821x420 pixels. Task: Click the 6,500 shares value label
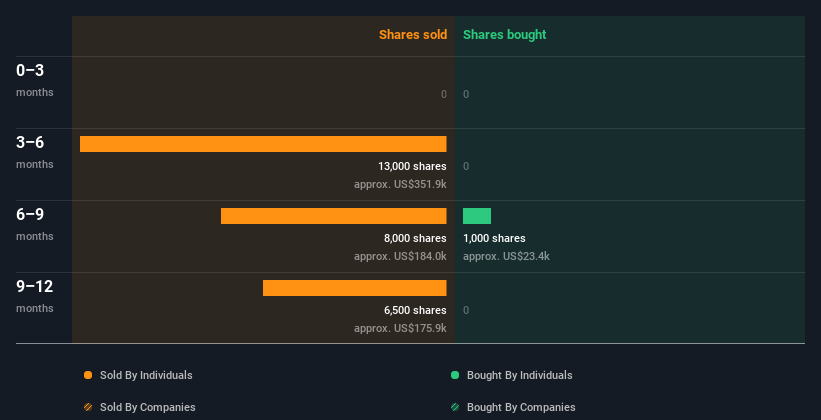tap(415, 311)
